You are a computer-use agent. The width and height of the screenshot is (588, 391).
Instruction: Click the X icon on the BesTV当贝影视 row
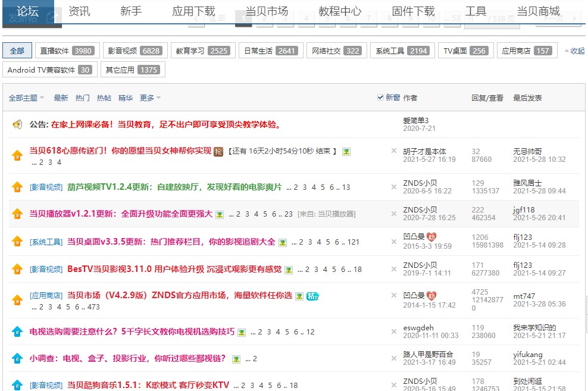click(x=394, y=269)
